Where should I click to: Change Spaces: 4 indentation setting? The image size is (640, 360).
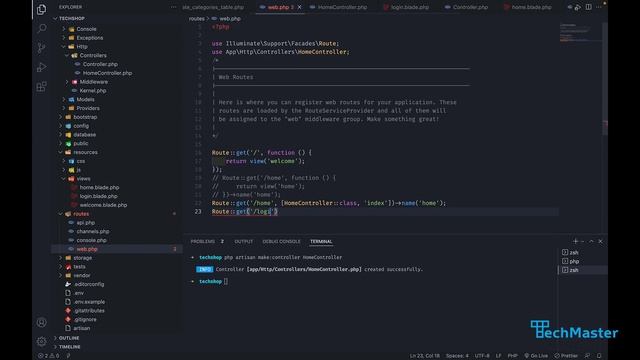[x=457, y=356]
